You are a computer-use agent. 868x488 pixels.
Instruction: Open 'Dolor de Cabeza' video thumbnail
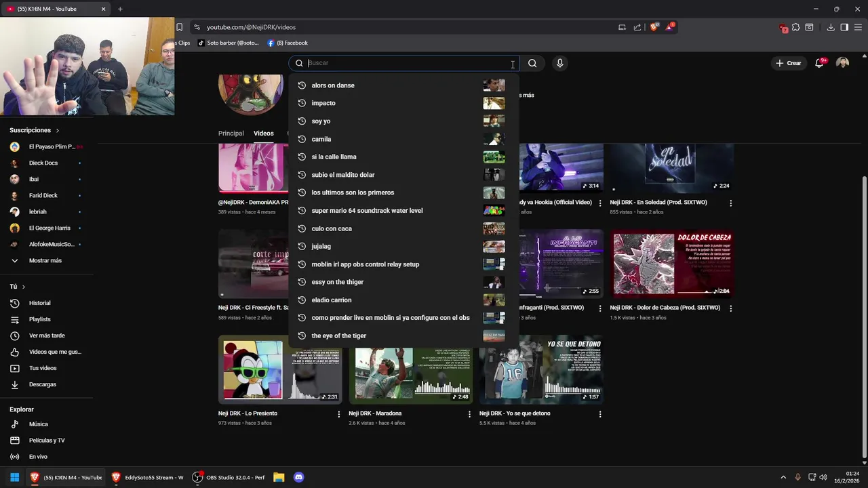671,264
